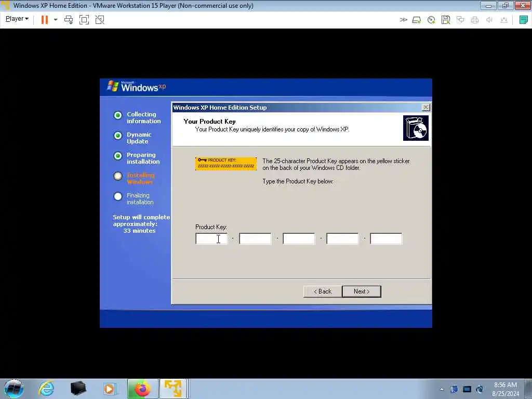Click the Next button

[362, 291]
